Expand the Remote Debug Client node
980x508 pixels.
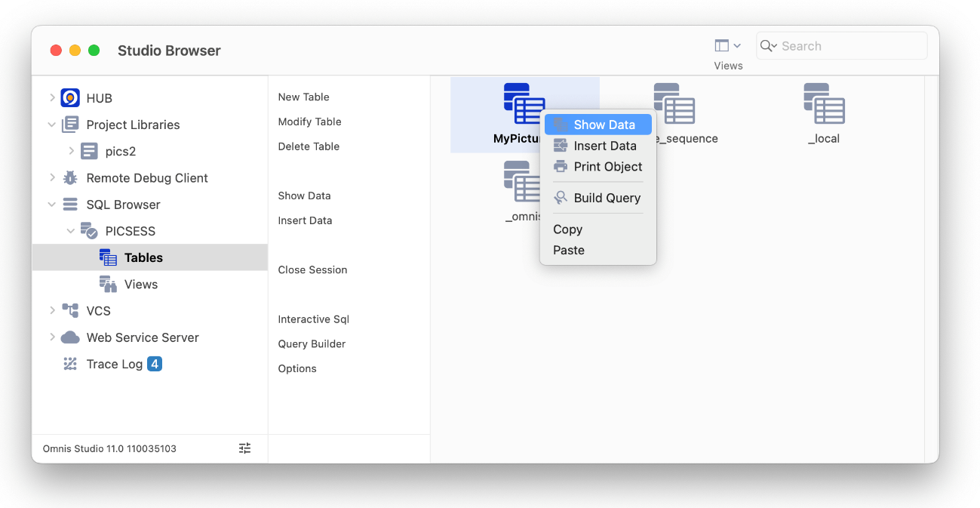pyautogui.click(x=52, y=178)
